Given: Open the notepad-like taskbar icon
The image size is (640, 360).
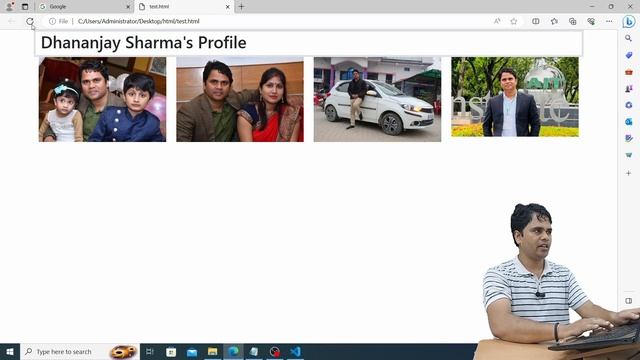Looking at the screenshot, I should pos(254,351).
